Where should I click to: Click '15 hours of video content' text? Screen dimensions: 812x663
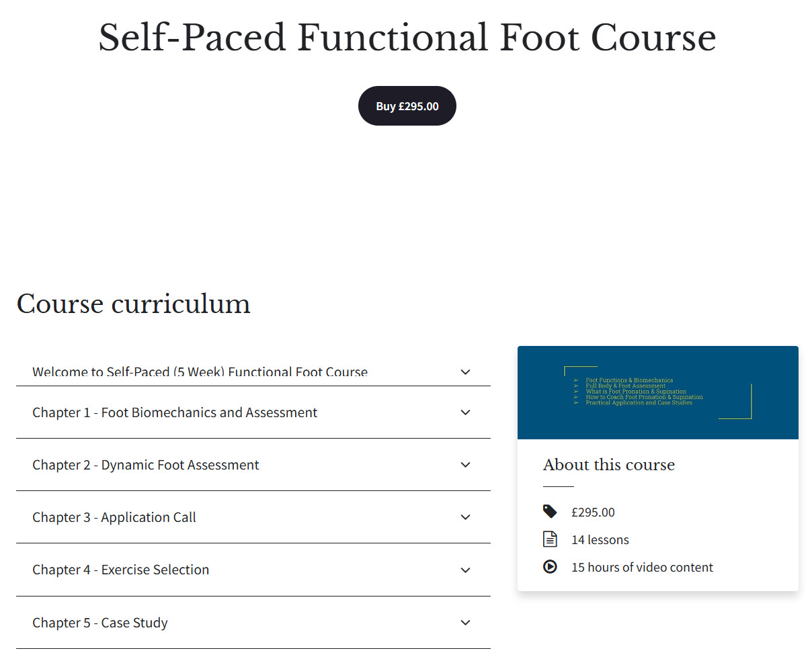(x=642, y=568)
